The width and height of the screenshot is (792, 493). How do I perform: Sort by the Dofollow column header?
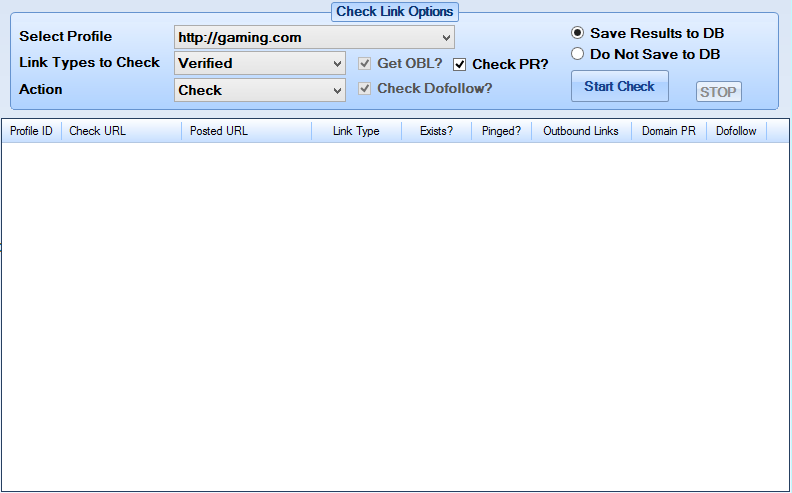(736, 131)
